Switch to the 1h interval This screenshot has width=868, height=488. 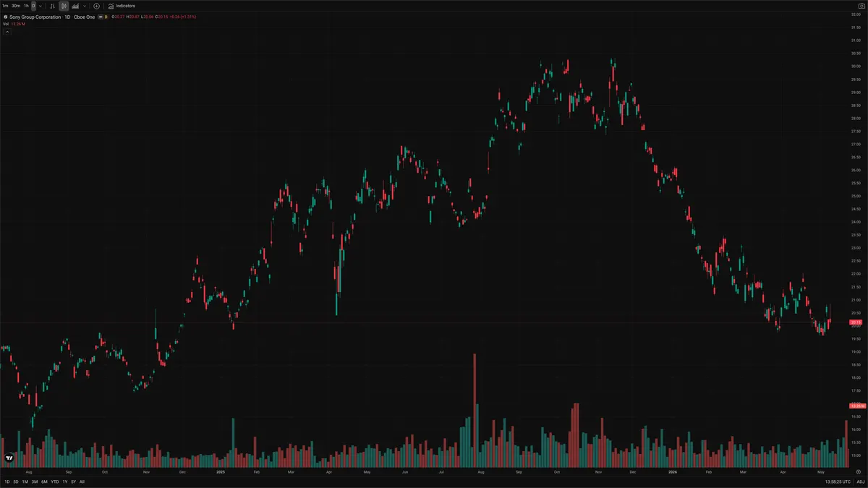coord(26,6)
